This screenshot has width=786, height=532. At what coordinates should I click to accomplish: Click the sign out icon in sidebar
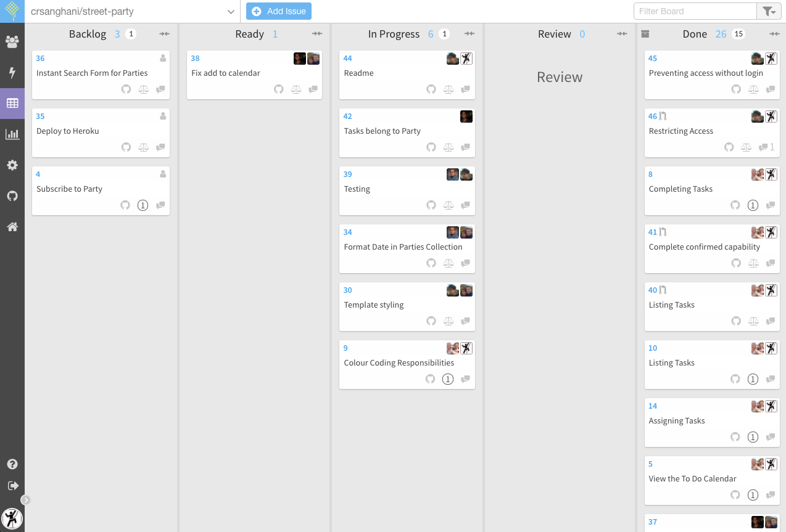coord(12,486)
